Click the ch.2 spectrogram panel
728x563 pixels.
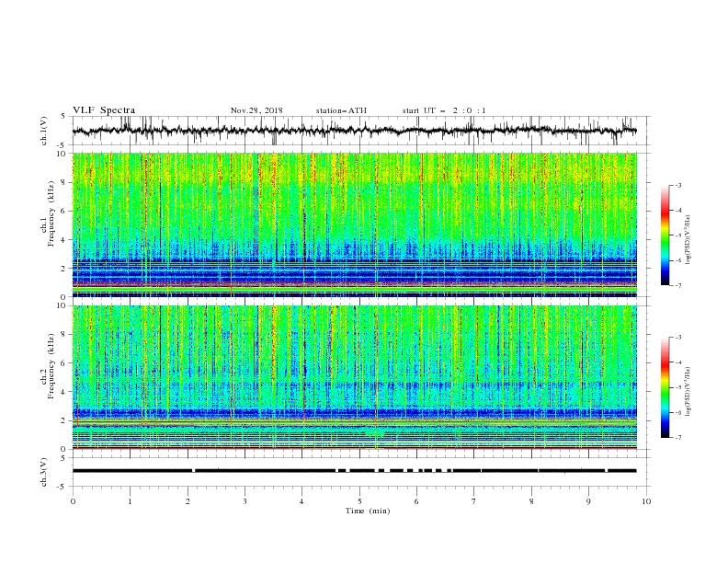pos(354,377)
